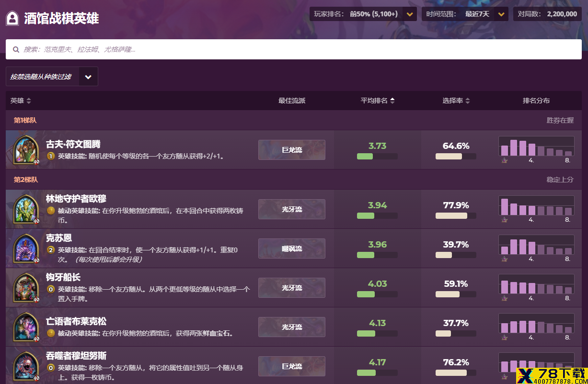This screenshot has width=588, height=384.
Task: Click the crown icon under 克苏恩 rank chart
Action: click(504, 259)
